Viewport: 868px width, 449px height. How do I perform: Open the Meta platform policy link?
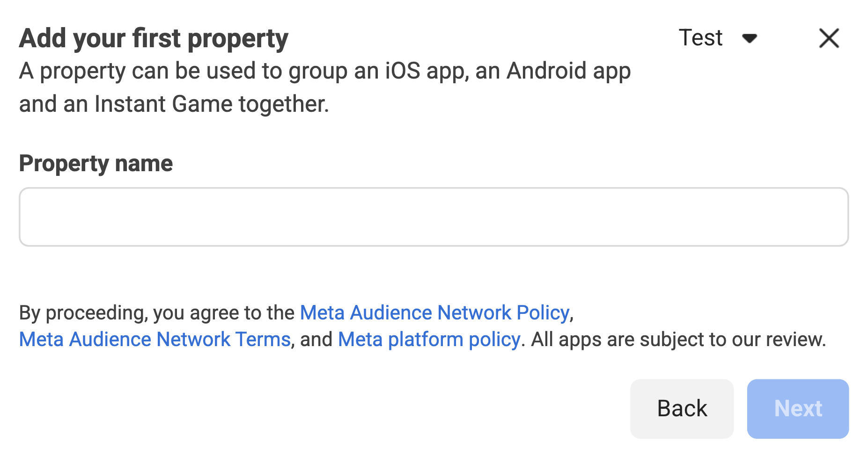(x=429, y=339)
